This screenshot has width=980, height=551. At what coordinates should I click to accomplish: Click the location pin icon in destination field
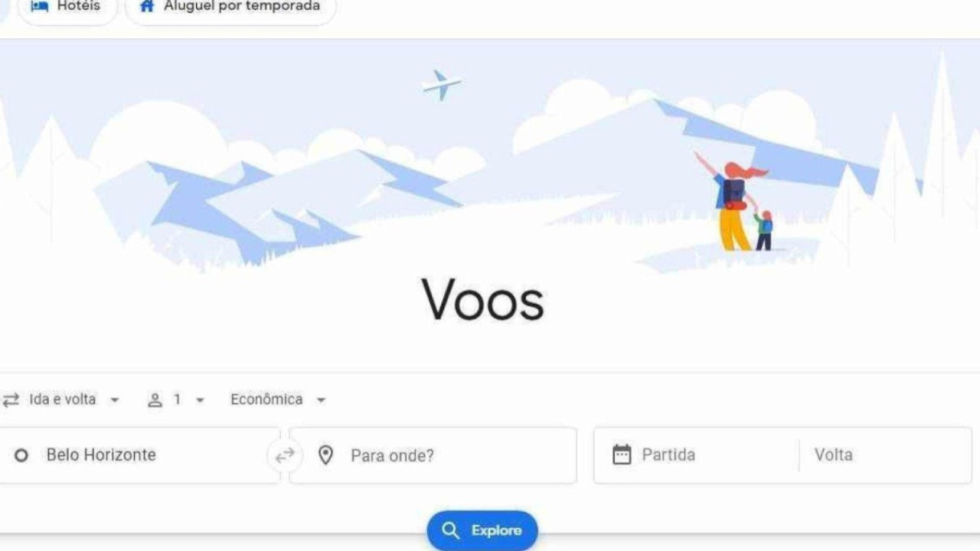(326, 455)
